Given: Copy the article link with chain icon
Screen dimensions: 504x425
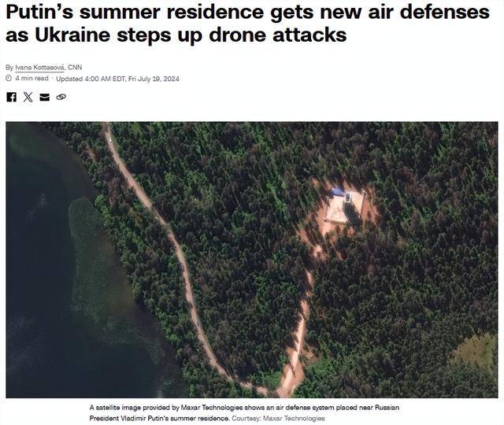Looking at the screenshot, I should click(61, 97).
